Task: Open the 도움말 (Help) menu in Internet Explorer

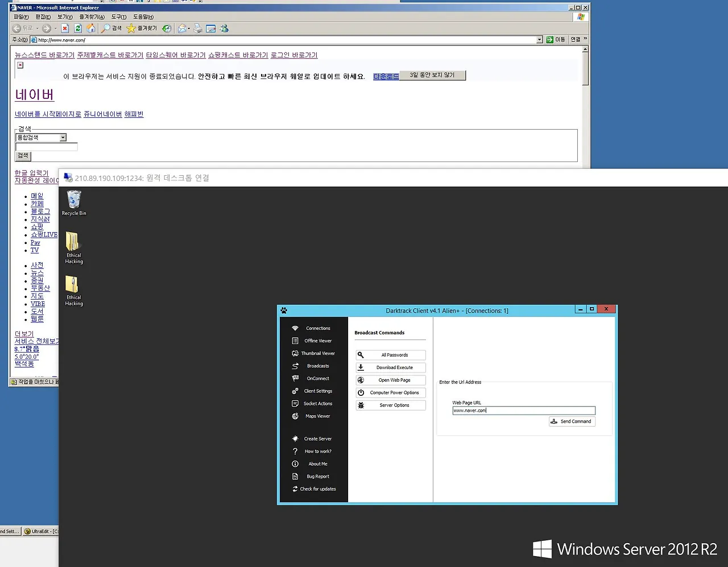Action: point(143,17)
